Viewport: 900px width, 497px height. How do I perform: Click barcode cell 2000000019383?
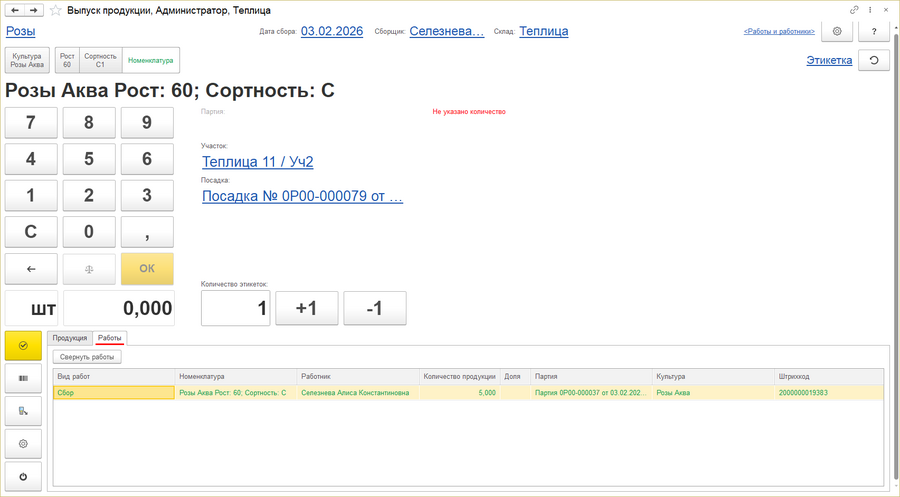coord(829,393)
